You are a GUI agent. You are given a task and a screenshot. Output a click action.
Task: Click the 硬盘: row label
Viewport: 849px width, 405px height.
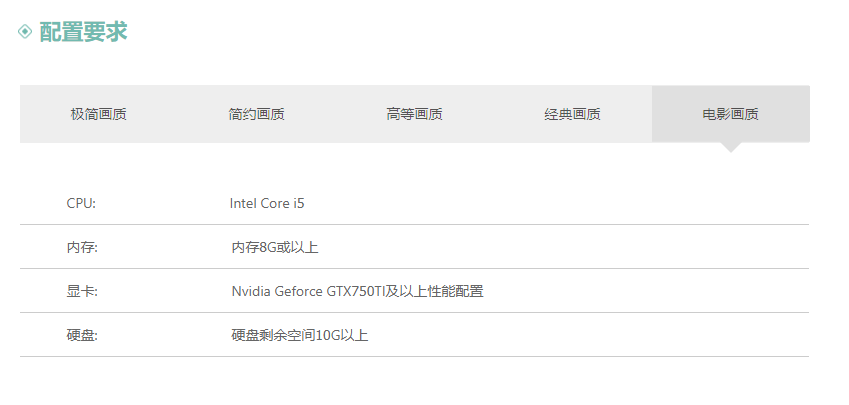click(x=82, y=336)
